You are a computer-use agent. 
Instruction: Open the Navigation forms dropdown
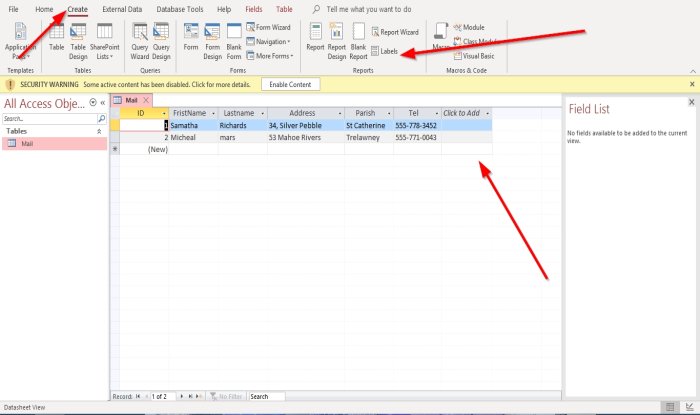(268, 42)
